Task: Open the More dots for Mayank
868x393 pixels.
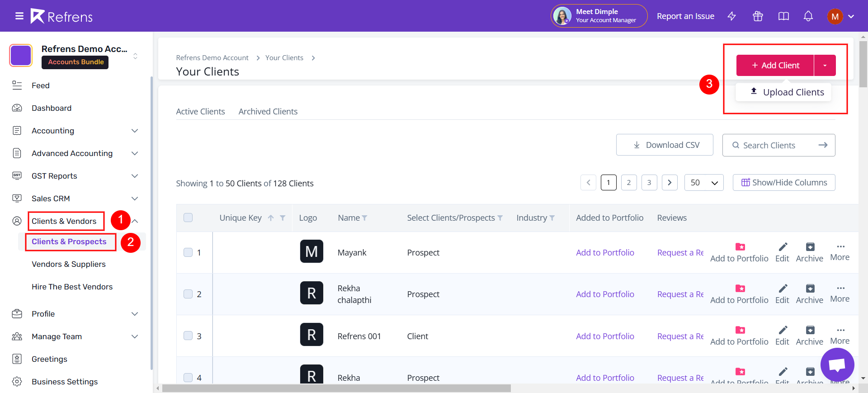Action: (x=840, y=246)
